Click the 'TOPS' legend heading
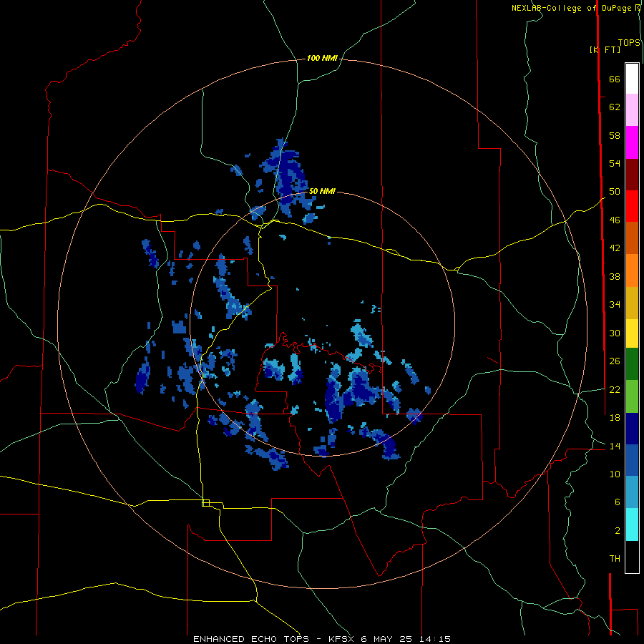This screenshot has width=644, height=644. coord(629,43)
